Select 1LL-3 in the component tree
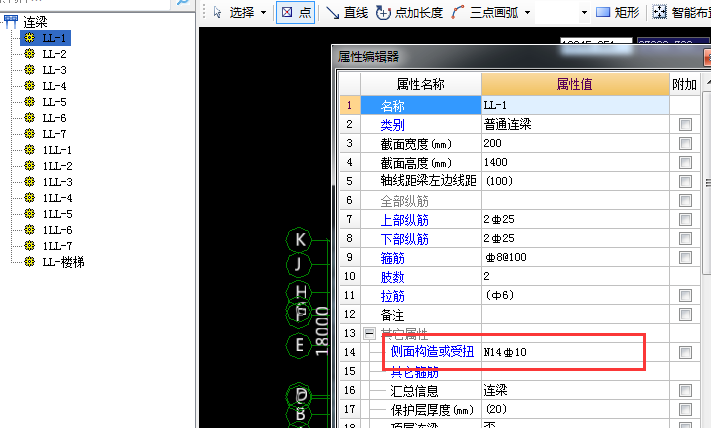Viewport: 711px width, 428px height. pos(57,182)
